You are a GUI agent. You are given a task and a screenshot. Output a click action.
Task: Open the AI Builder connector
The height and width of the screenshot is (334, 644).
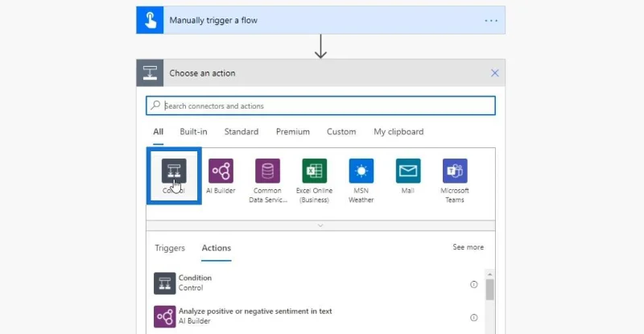(x=221, y=171)
